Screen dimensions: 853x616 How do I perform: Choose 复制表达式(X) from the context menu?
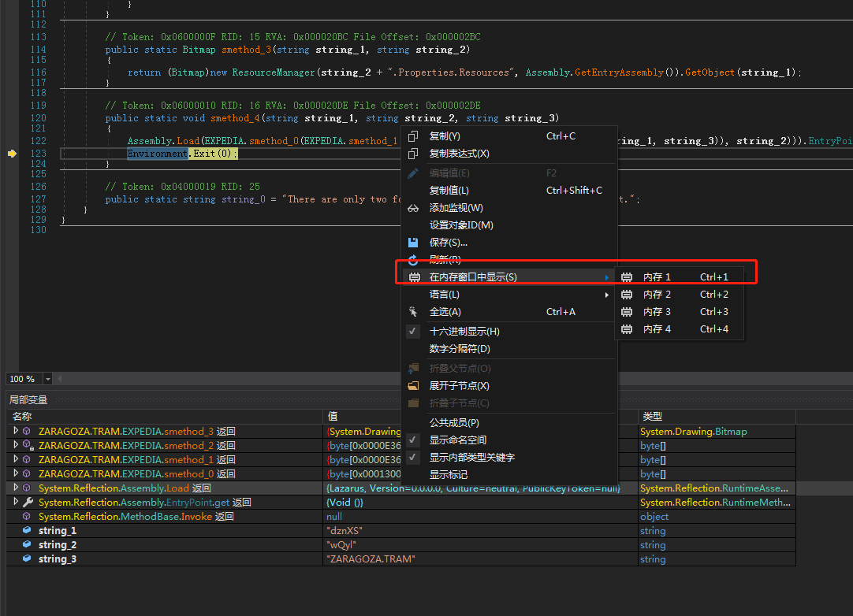pyautogui.click(x=509, y=154)
